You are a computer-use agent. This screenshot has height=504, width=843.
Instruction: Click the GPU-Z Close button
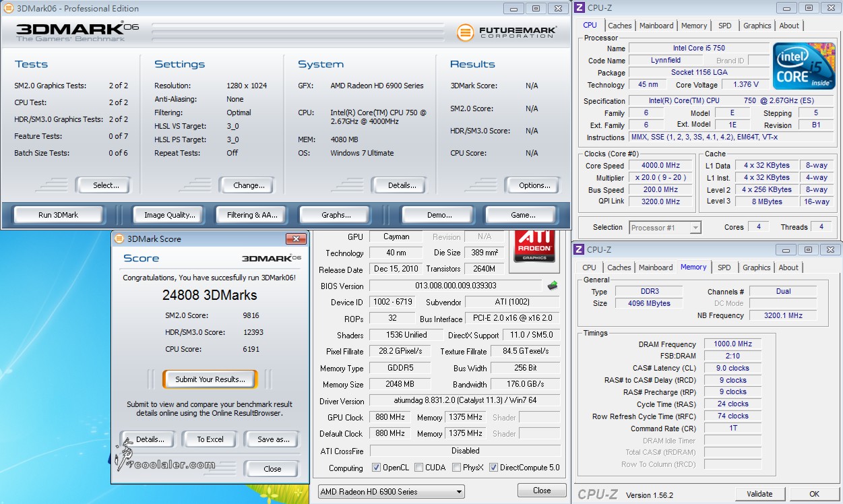[x=542, y=491]
